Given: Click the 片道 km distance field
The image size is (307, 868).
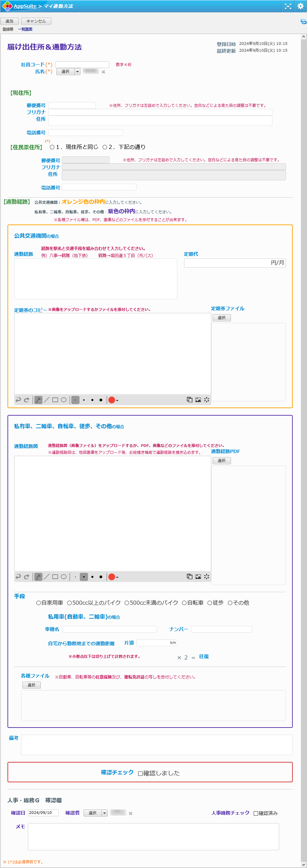Looking at the screenshot, I should click(157, 643).
